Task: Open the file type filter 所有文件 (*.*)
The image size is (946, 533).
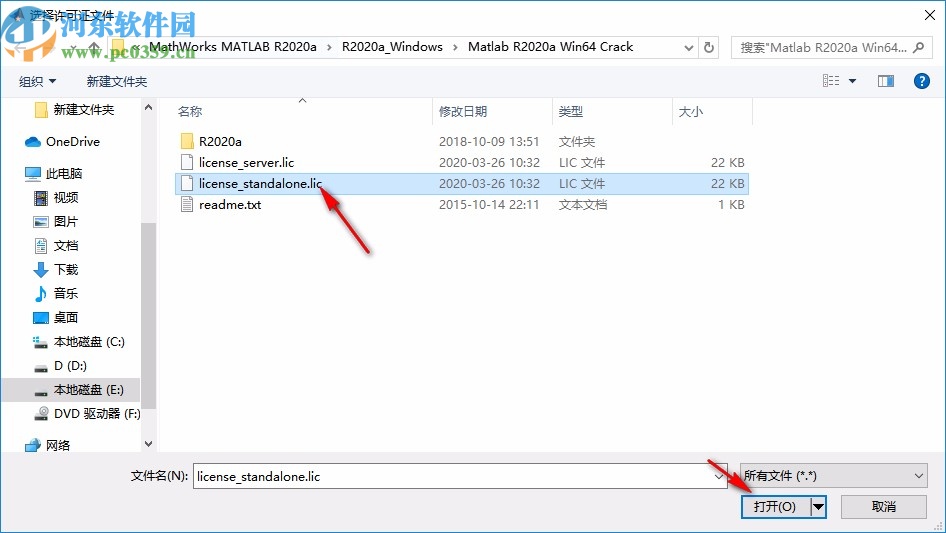Action: (x=834, y=476)
